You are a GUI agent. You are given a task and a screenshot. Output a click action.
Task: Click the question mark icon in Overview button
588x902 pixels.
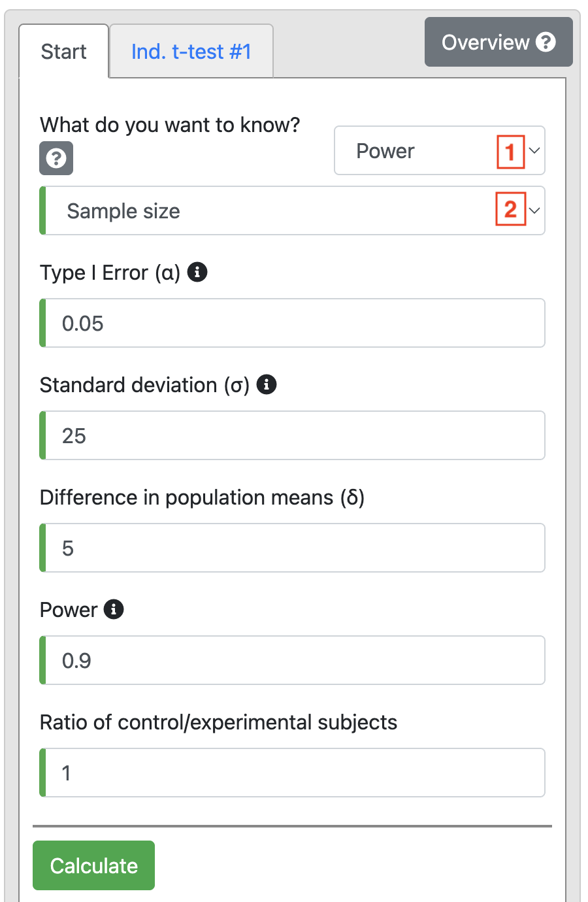tap(546, 42)
